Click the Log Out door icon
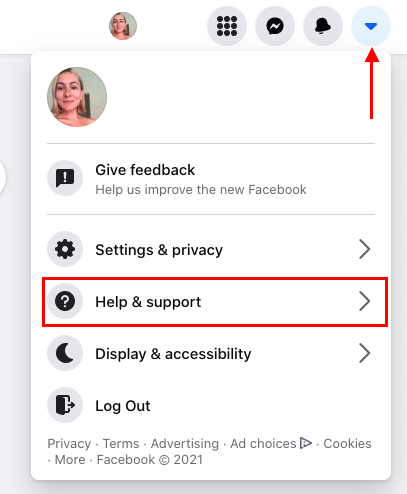Viewport: 407px width, 494px height. click(65, 405)
